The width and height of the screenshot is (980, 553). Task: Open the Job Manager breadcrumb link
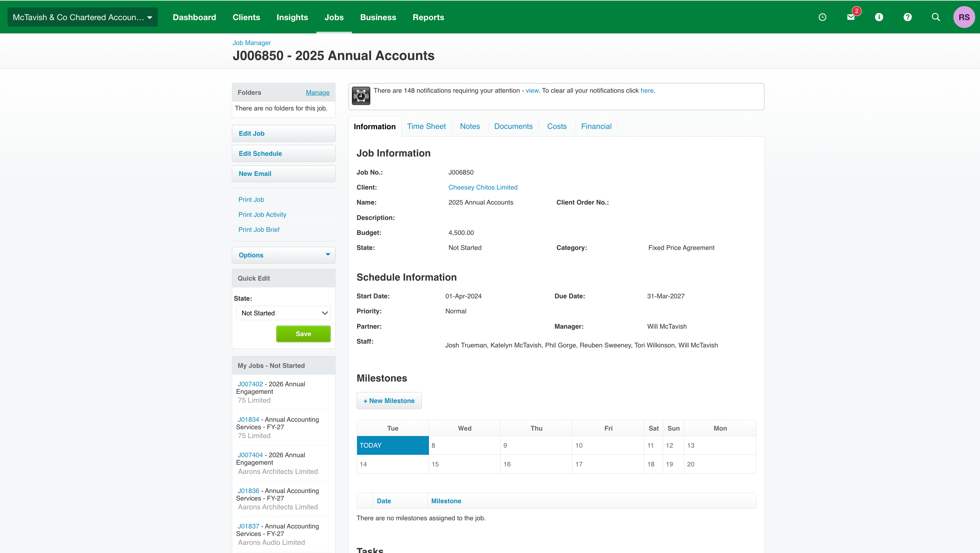tap(251, 43)
